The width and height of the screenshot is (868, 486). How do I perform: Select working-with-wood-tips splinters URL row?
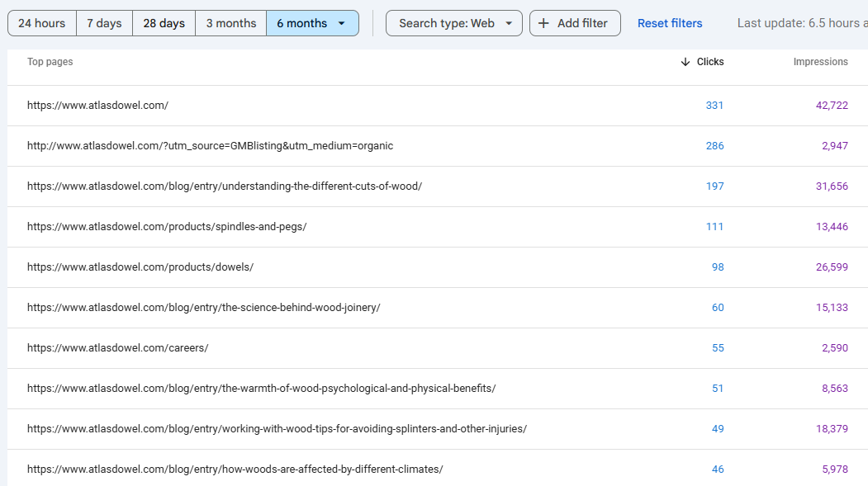tap(438, 428)
